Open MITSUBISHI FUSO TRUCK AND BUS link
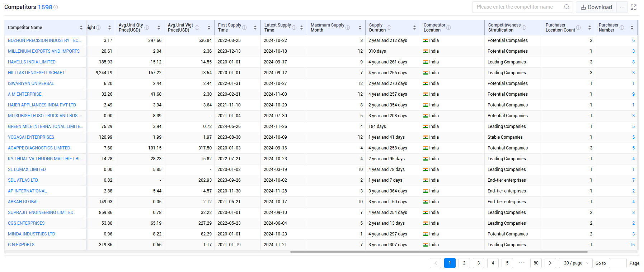The height and width of the screenshot is (272, 644). coord(45,116)
